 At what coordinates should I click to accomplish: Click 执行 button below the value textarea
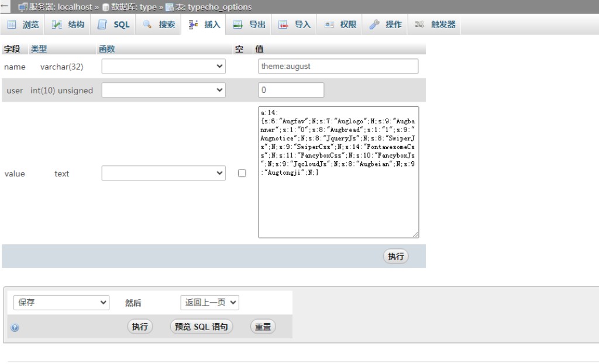396,256
